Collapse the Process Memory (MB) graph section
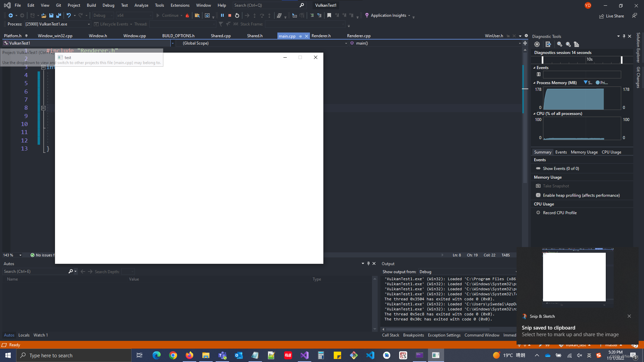 [534, 83]
